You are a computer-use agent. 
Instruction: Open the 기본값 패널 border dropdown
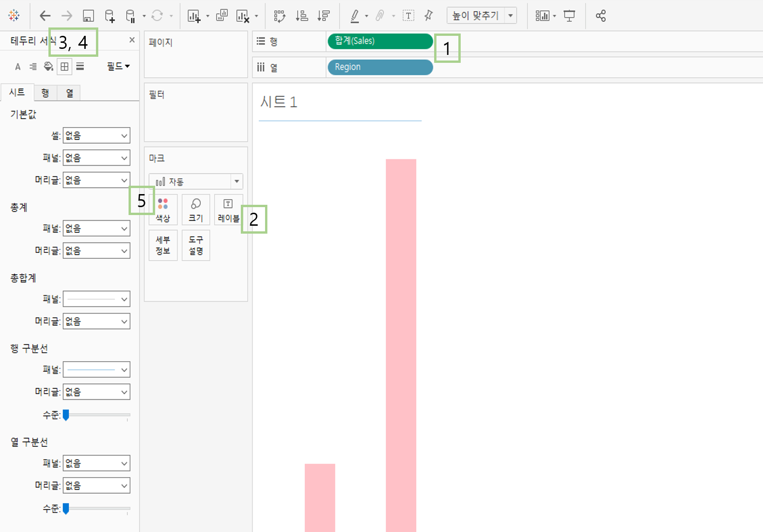[96, 158]
